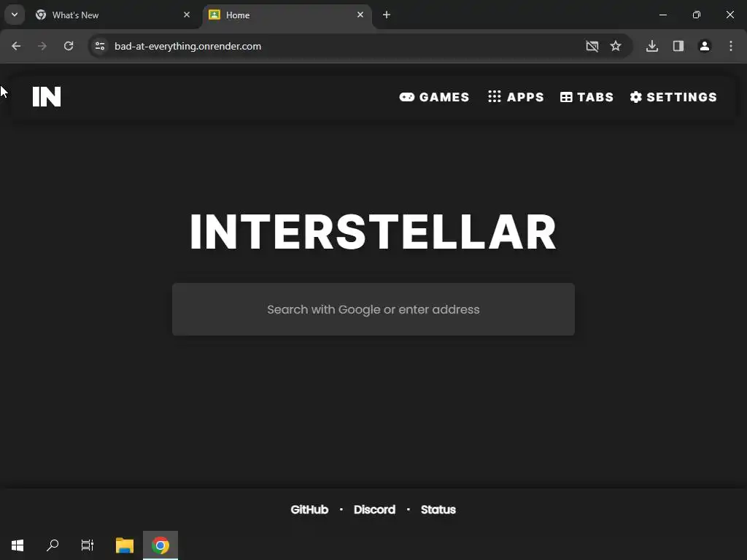Close the Home tab
The width and height of the screenshot is (747, 560).
tap(360, 15)
